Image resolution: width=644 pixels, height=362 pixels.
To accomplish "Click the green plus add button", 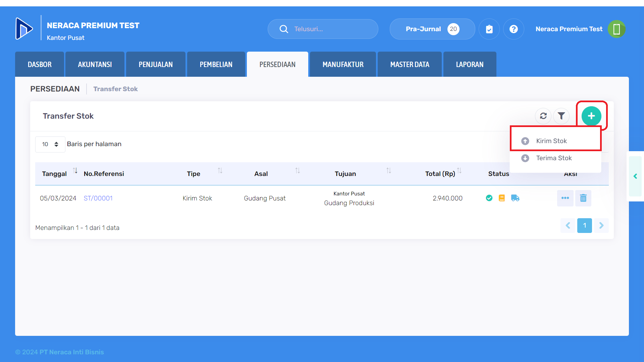I will pos(591,116).
